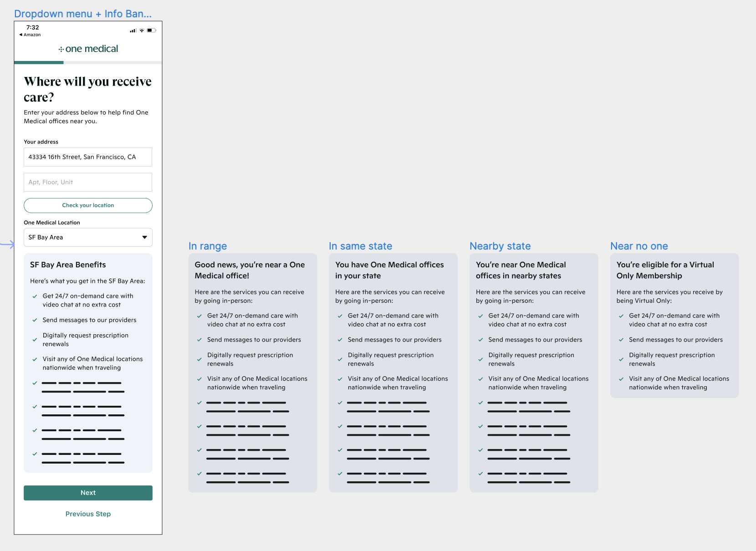This screenshot has height=551, width=756.
Task: Click checkmark beside Send messages in Nearby state card
Action: pos(480,340)
